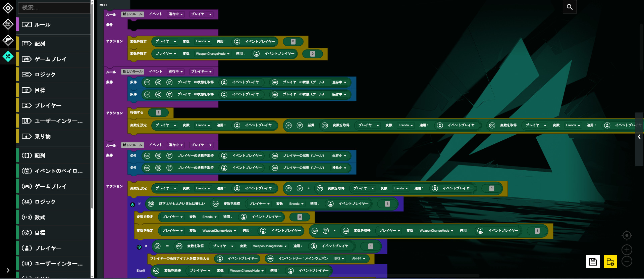Zoom out with the minus circle icon
This screenshot has height=279, width=644.
coord(627,261)
